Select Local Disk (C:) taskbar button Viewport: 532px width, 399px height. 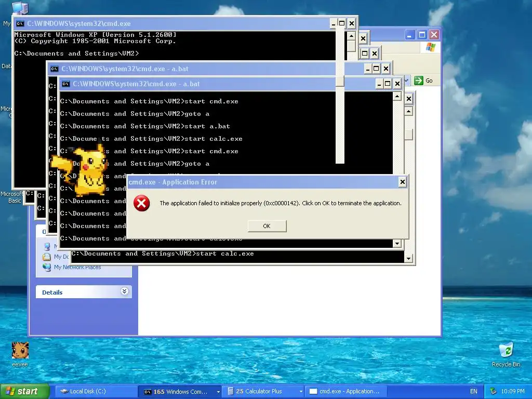point(96,391)
